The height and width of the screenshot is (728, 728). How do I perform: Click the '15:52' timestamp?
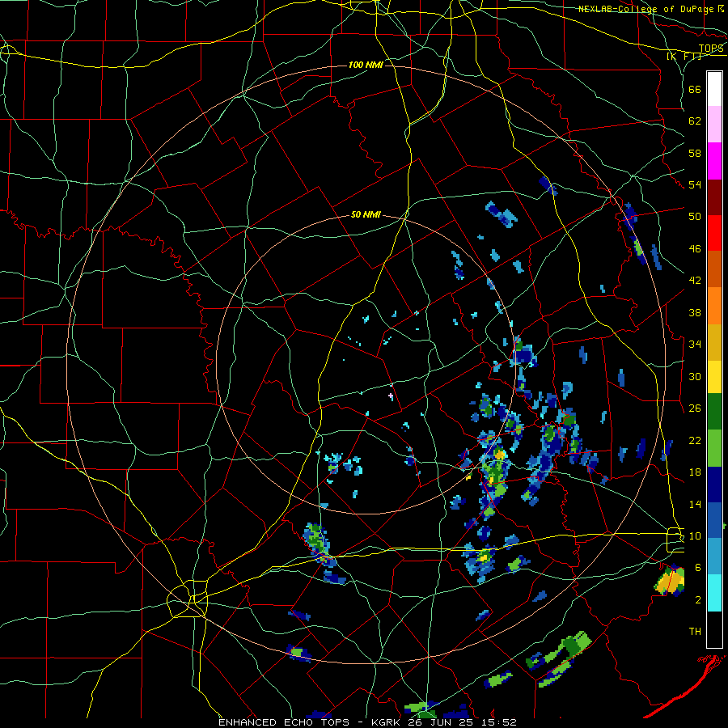[500, 722]
